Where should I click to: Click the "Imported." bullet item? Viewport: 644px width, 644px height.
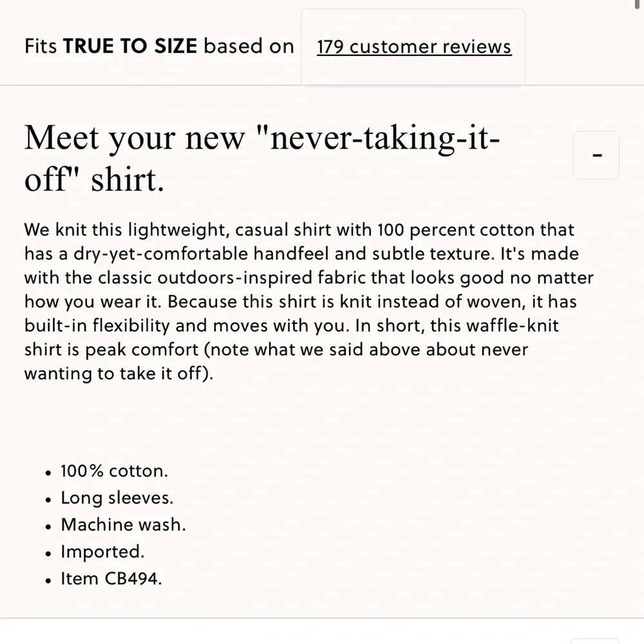pos(102,552)
